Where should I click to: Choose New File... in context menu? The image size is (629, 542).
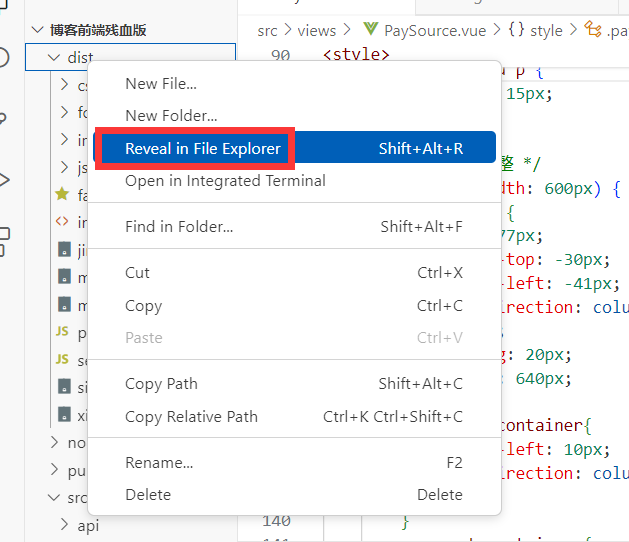(294, 84)
